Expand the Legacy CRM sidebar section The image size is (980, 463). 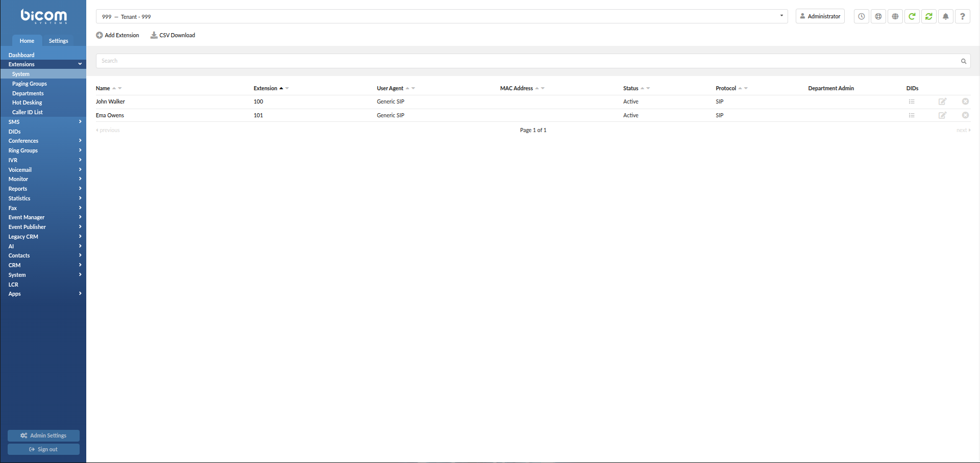pos(43,237)
